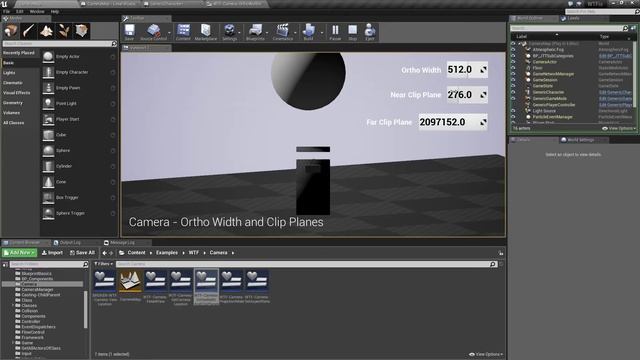640x360 pixels.
Task: Open the Filters dropdown in content browser
Action: pyautogui.click(x=104, y=264)
